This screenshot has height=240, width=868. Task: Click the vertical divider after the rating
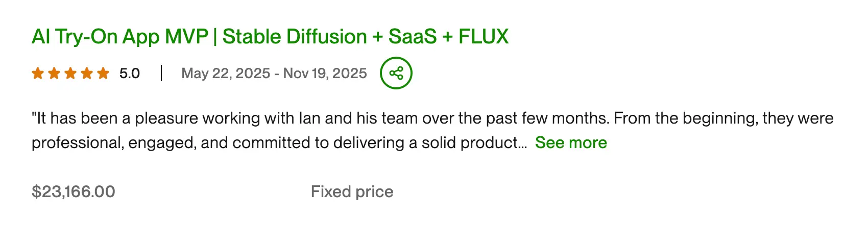coord(161,73)
